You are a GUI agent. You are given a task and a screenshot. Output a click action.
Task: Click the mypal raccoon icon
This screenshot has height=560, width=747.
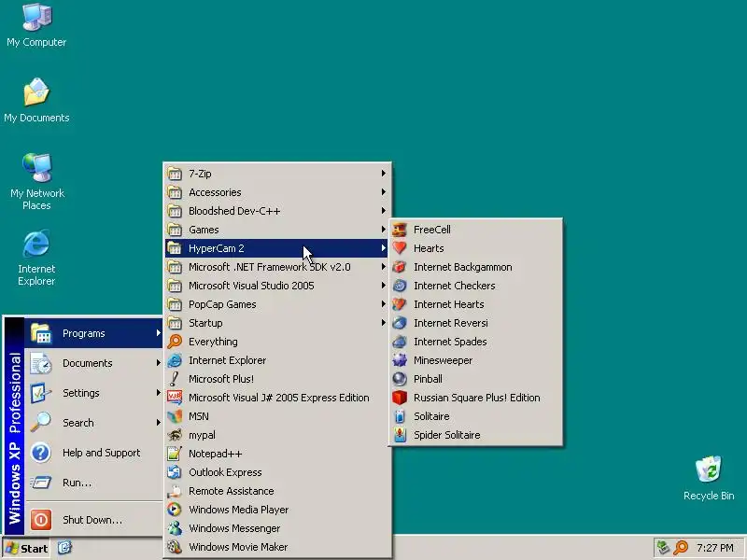[175, 435]
